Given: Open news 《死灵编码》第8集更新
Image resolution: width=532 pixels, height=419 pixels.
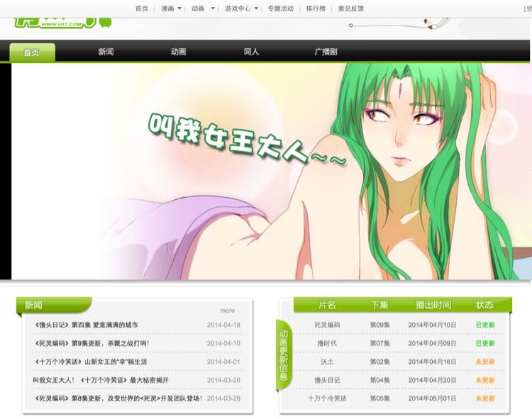Looking at the screenshot, I should [118, 398].
